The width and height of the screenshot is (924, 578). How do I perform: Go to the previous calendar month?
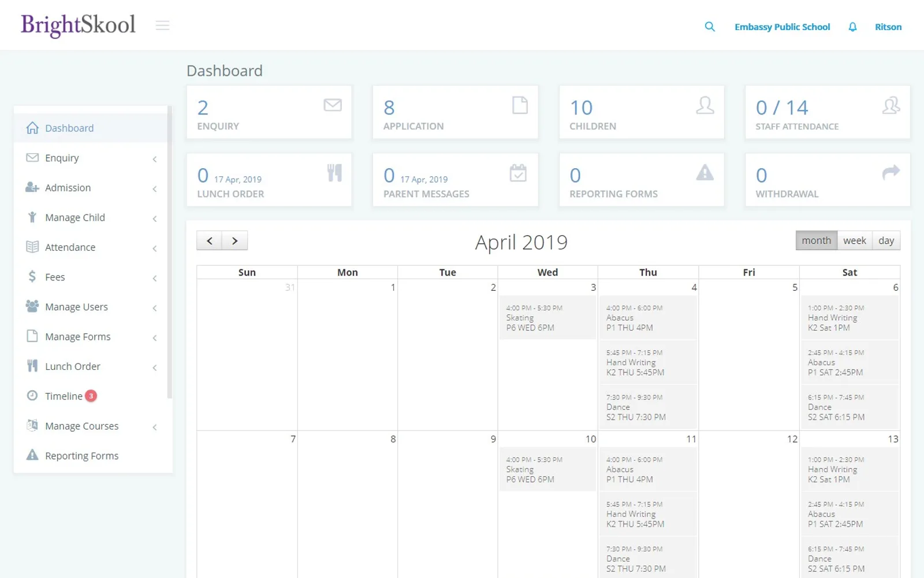[210, 240]
